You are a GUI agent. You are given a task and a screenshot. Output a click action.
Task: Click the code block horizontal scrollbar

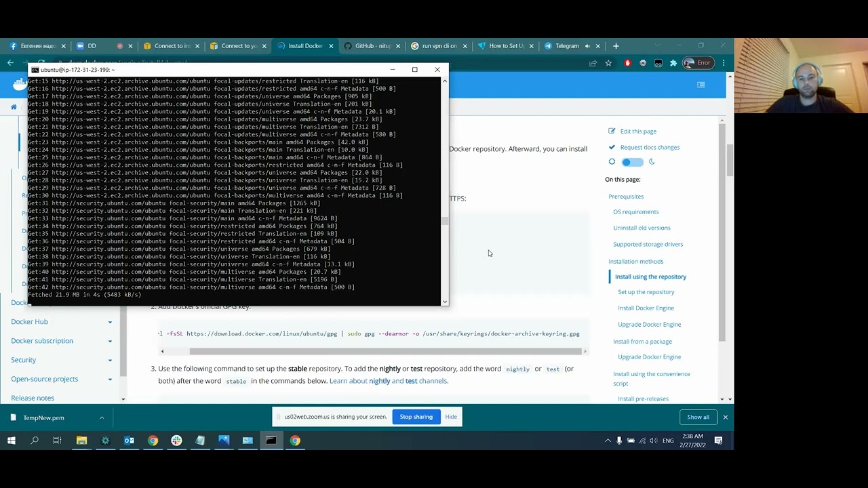pyautogui.click(x=385, y=351)
